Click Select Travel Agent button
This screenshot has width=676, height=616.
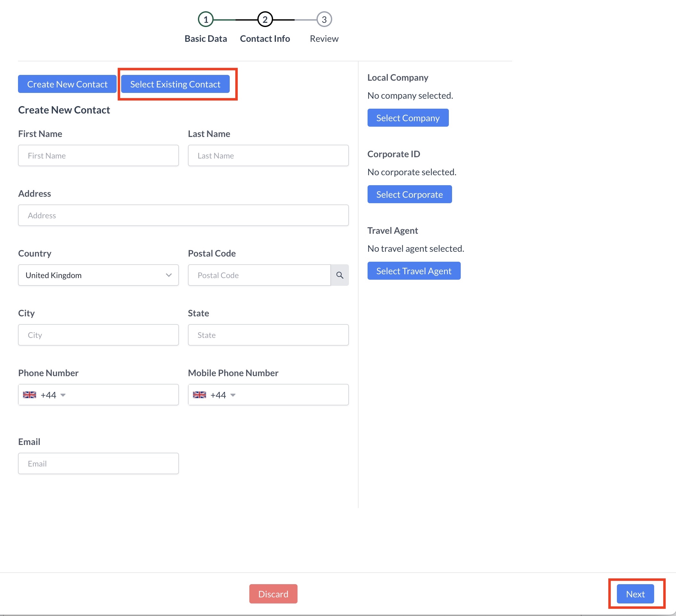(414, 271)
